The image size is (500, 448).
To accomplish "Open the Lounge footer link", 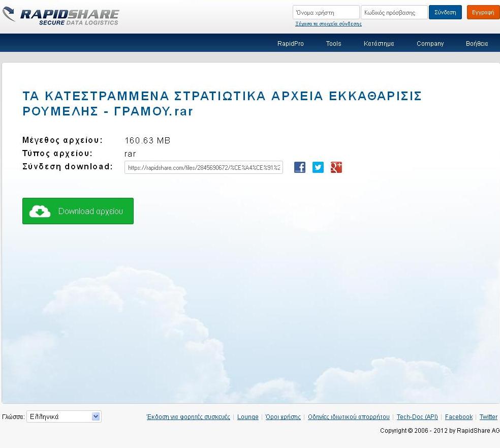I will [247, 417].
